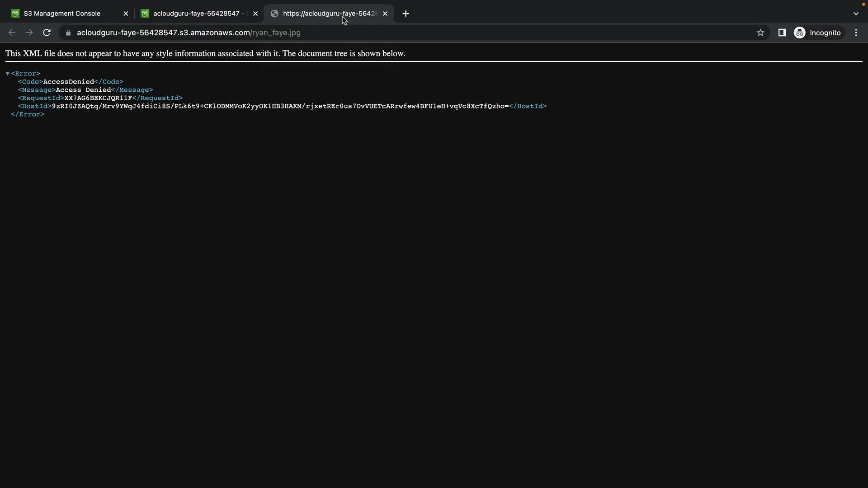This screenshot has width=868, height=488.
Task: Open the Chrome three-dot menu
Action: click(856, 33)
